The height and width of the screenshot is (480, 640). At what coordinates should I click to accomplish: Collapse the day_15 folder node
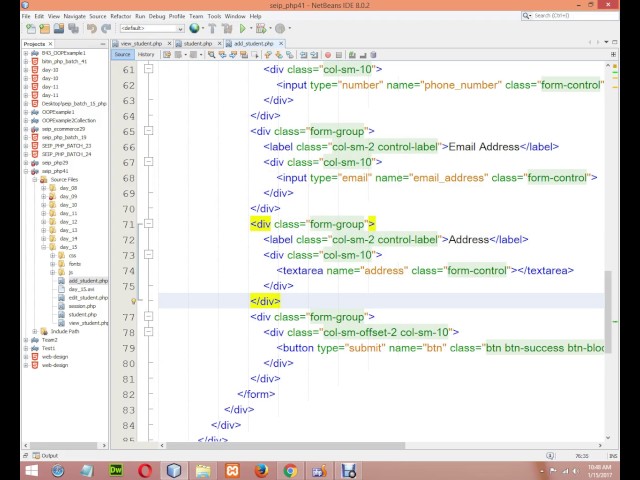tap(44, 247)
